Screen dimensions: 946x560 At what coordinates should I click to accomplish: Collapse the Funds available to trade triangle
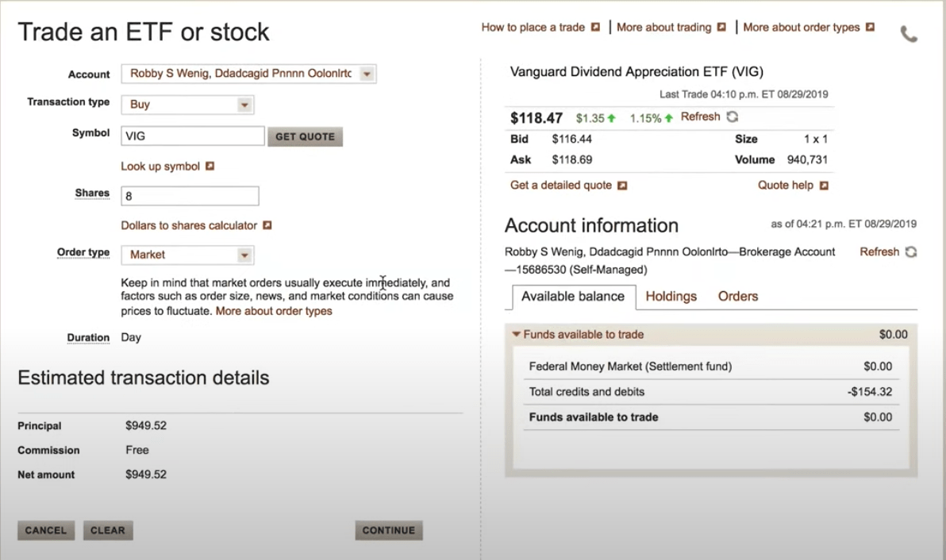[517, 334]
